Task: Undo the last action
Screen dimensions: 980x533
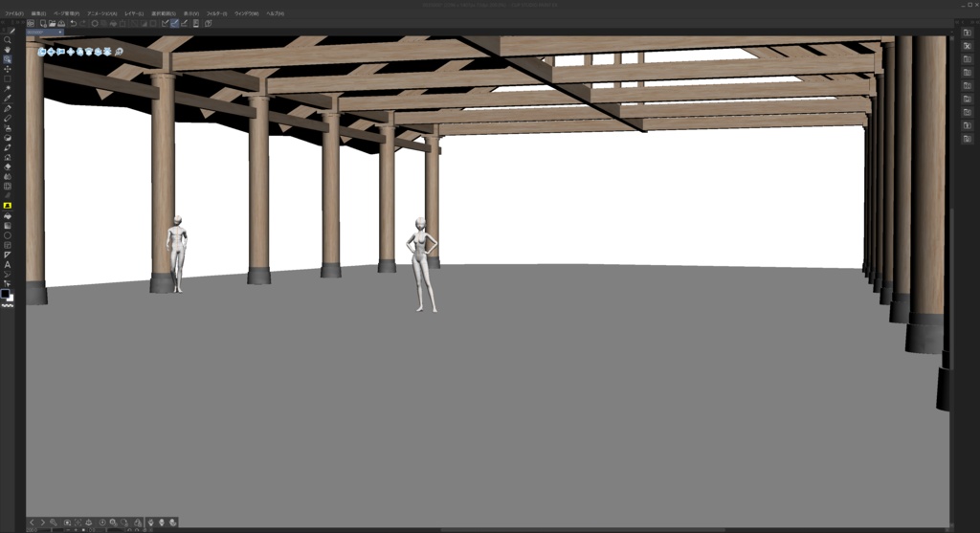Action: pyautogui.click(x=73, y=24)
